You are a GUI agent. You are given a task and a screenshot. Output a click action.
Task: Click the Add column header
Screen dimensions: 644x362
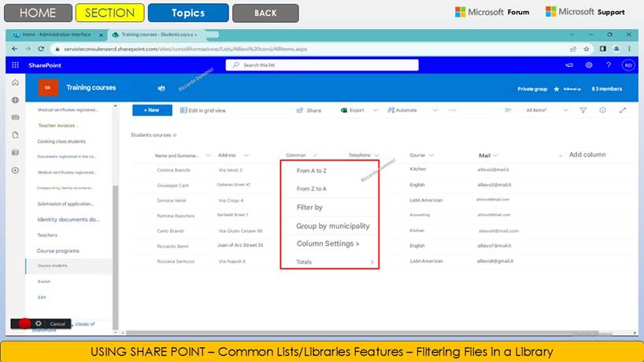tap(587, 155)
